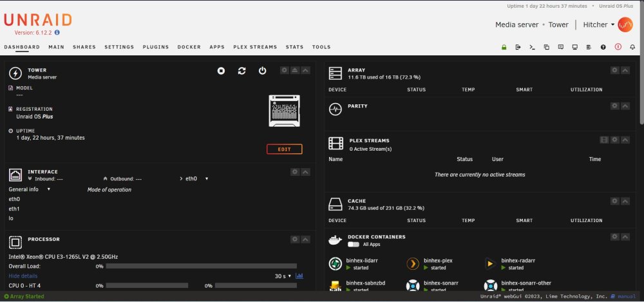Click the orange Unraid Connect avatar icon
Image resolution: width=644 pixels, height=302 pixels.
(625, 24)
